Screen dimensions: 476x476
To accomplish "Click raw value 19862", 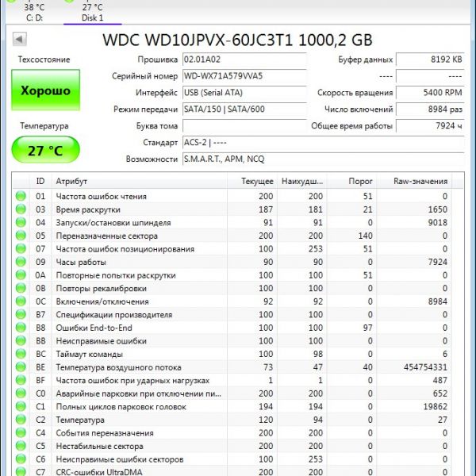I will 436,407.
